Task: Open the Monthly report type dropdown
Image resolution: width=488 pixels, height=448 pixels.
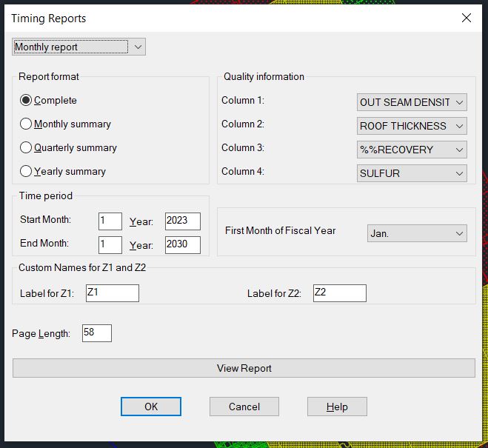Action: 78,47
